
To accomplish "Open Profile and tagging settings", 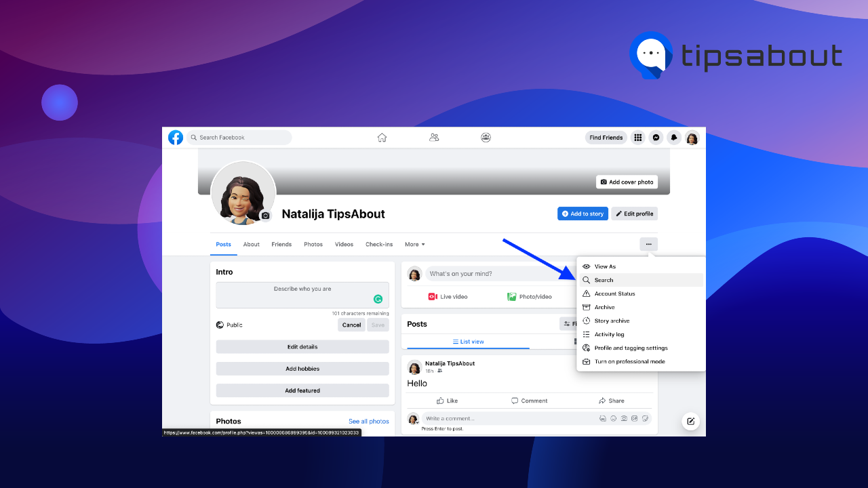I will click(x=641, y=348).
